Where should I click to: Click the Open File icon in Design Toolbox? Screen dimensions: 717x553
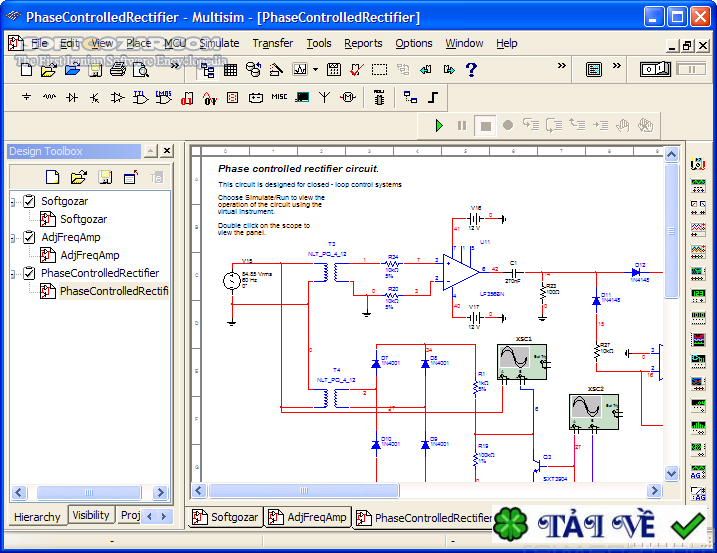(x=78, y=178)
